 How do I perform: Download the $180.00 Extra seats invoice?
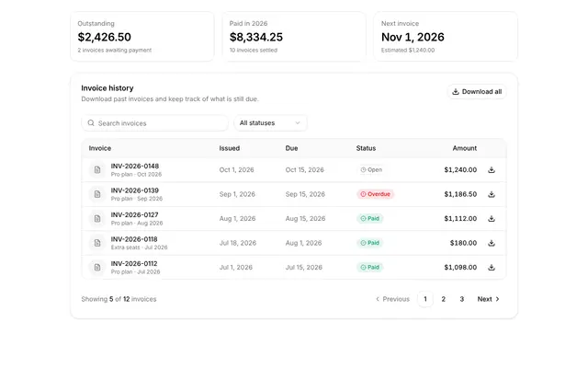(x=492, y=243)
